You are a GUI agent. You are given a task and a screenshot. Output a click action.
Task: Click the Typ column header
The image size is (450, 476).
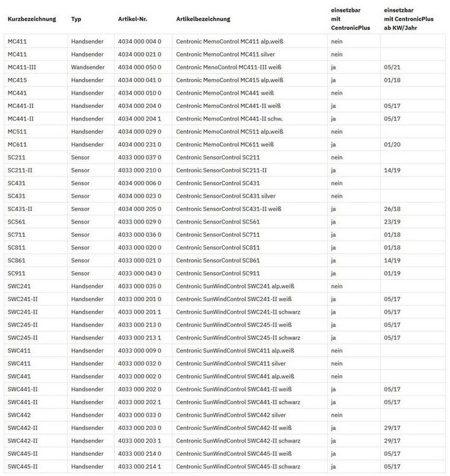pos(76,19)
